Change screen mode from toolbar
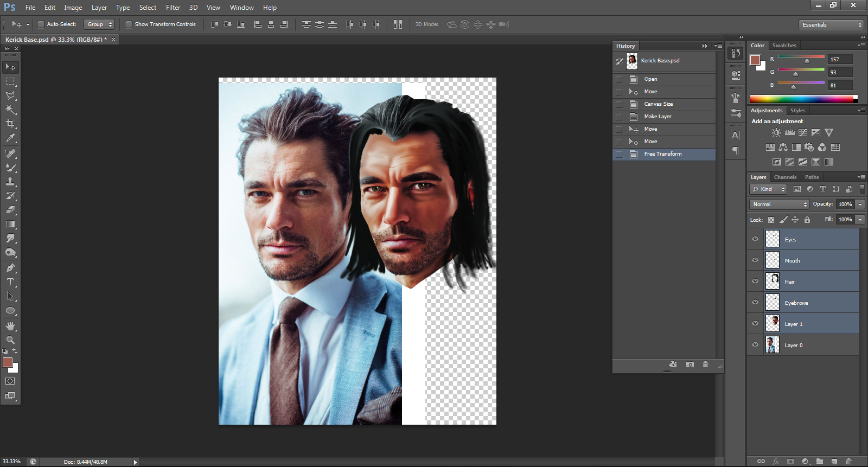Image resolution: width=868 pixels, height=467 pixels. [x=10, y=396]
